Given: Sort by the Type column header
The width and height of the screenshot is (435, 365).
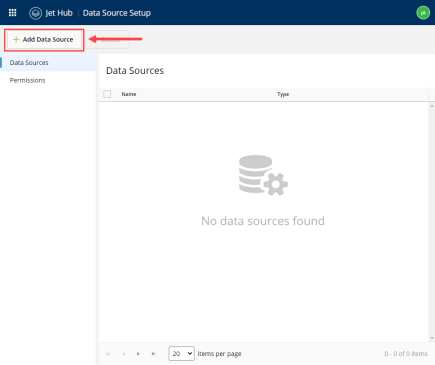Looking at the screenshot, I should click(283, 94).
